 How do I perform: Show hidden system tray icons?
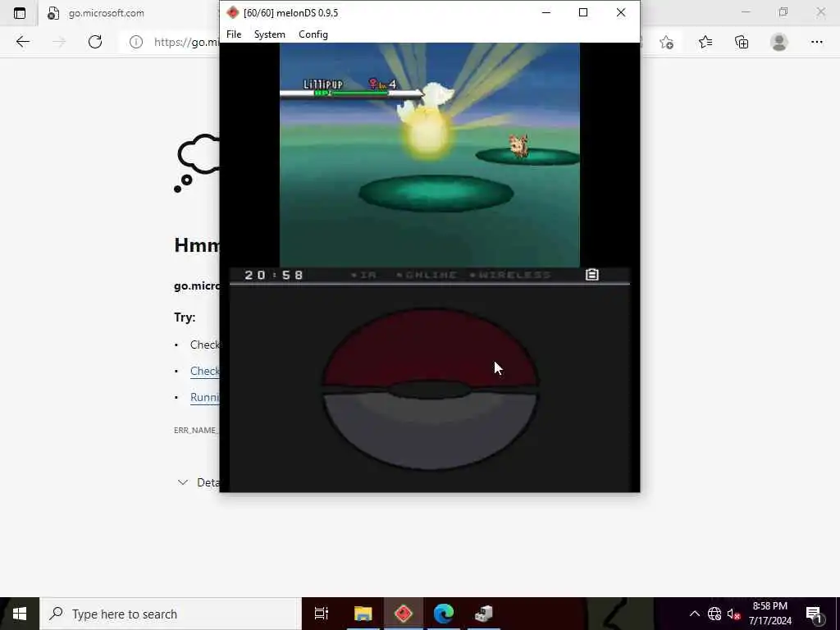click(x=694, y=614)
